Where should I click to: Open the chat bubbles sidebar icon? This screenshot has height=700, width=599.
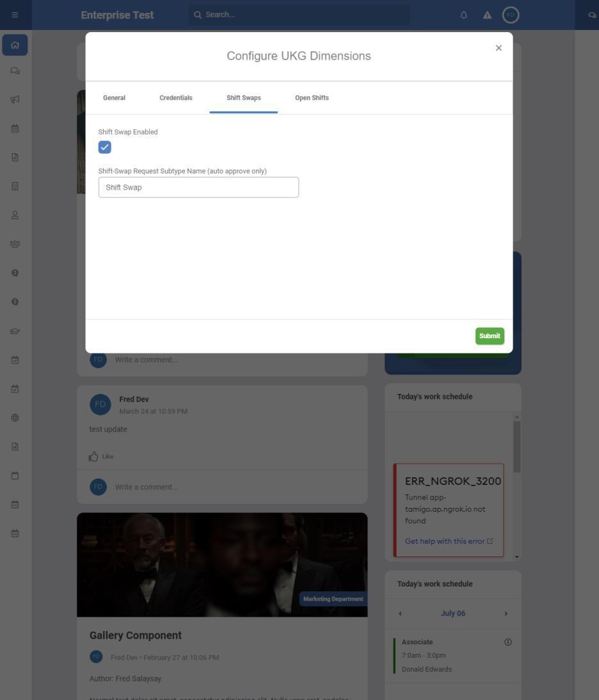tap(15, 70)
